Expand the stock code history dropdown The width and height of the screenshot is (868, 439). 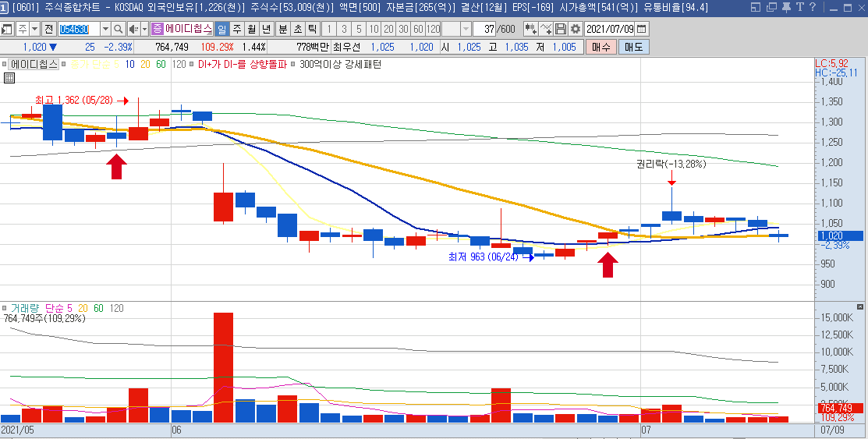click(x=105, y=29)
